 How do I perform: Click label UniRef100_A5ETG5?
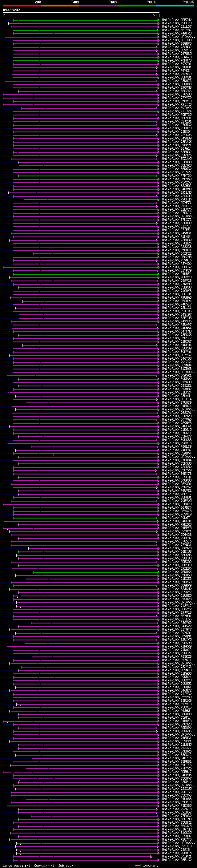[x=177, y=115]
